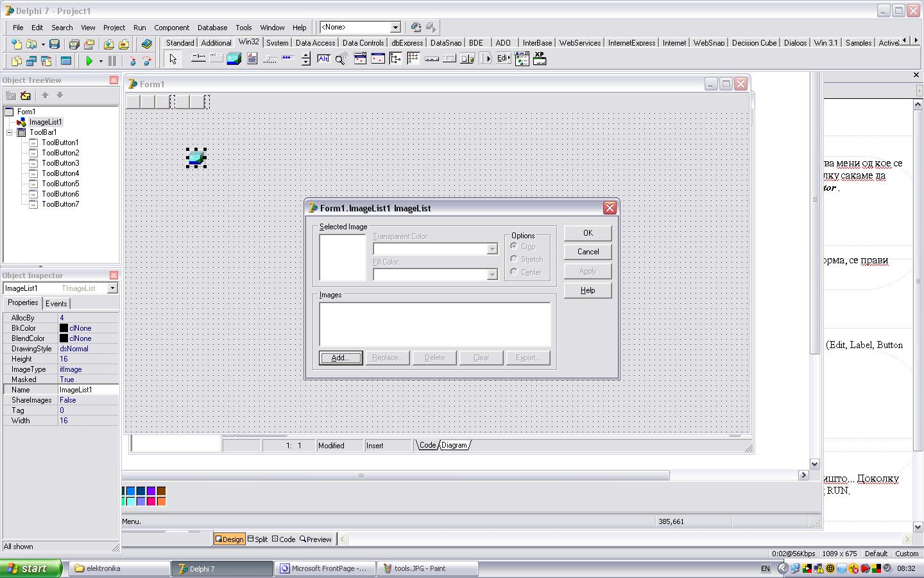Switch to the Data Controls palette tab
Image resolution: width=924 pixels, height=578 pixels.
click(x=363, y=43)
